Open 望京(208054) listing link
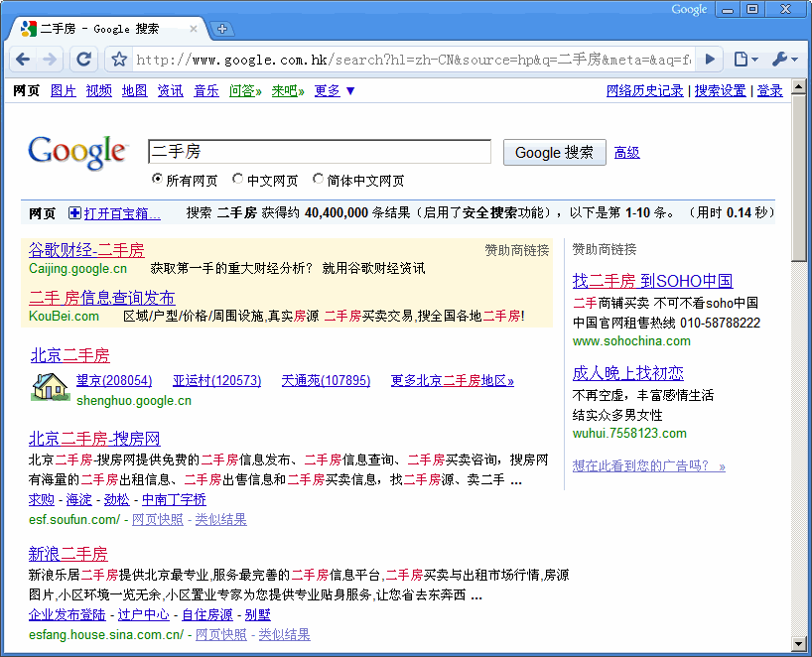 coord(114,380)
